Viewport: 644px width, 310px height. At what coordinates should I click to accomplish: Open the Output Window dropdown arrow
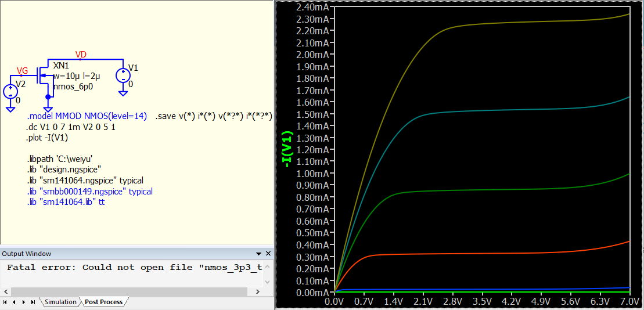point(259,254)
